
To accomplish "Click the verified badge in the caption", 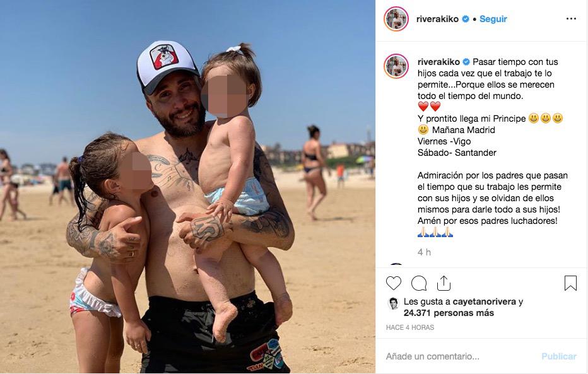I will click(466, 62).
